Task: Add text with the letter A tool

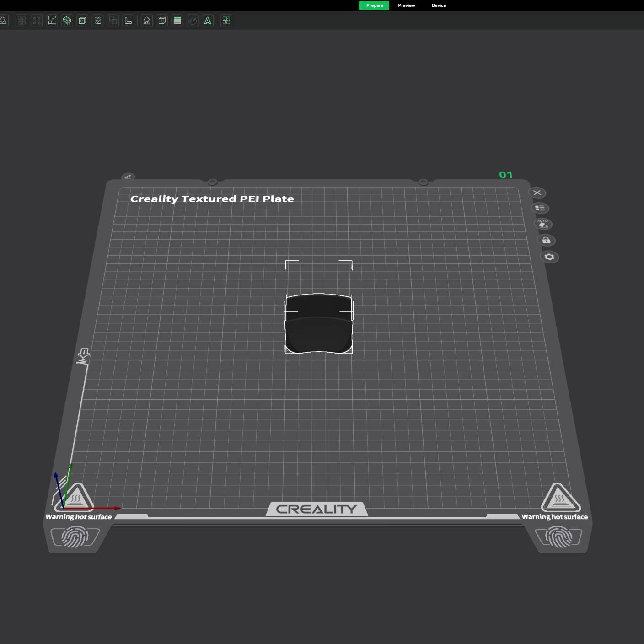Action: point(208,21)
